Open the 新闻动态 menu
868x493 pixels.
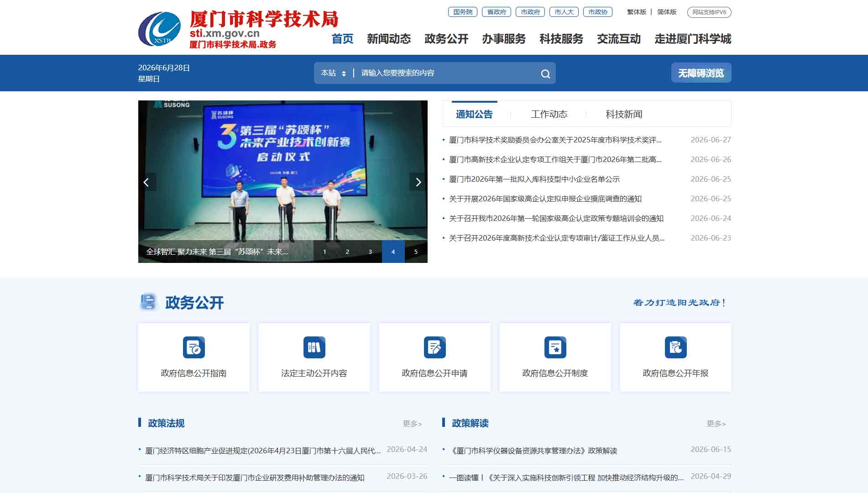coord(389,39)
